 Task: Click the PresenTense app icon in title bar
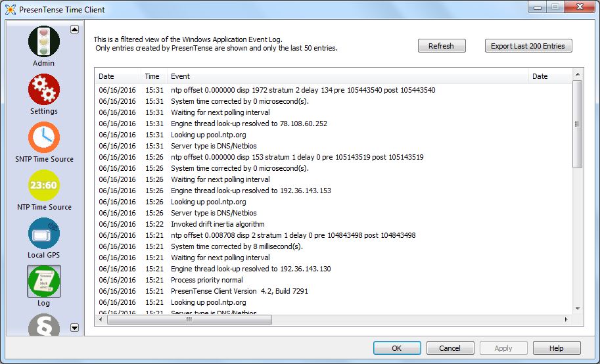pyautogui.click(x=11, y=10)
